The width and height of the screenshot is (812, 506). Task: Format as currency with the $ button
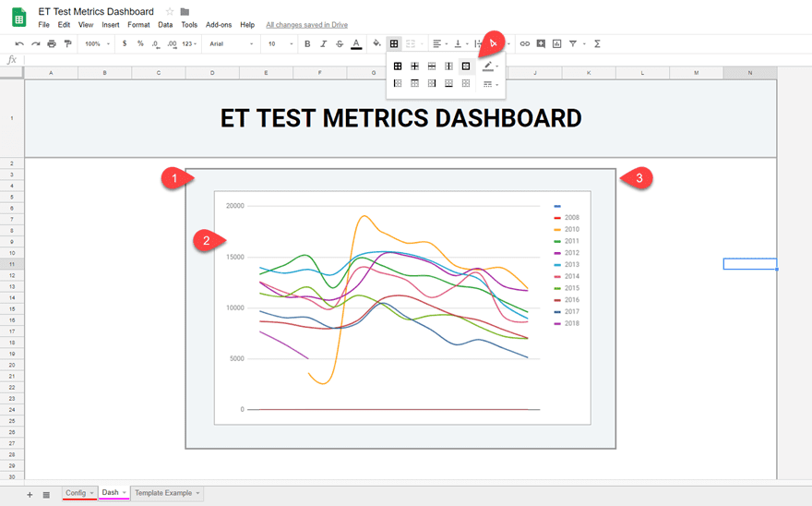[125, 44]
